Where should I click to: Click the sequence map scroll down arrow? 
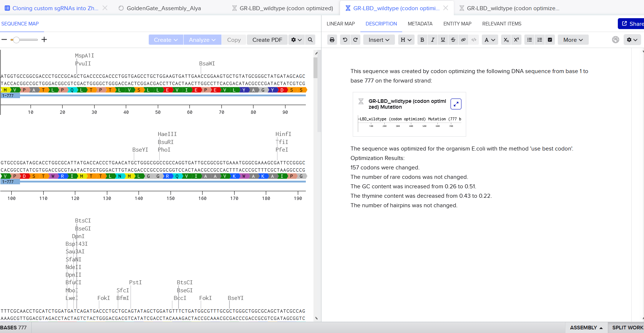pos(316,318)
